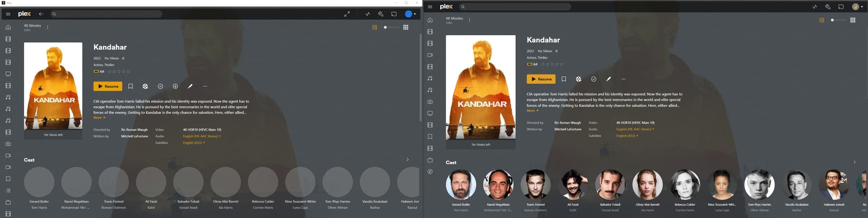Rate Kandahar five stars in left window
Viewport: 868px width, 218px height.
point(128,71)
